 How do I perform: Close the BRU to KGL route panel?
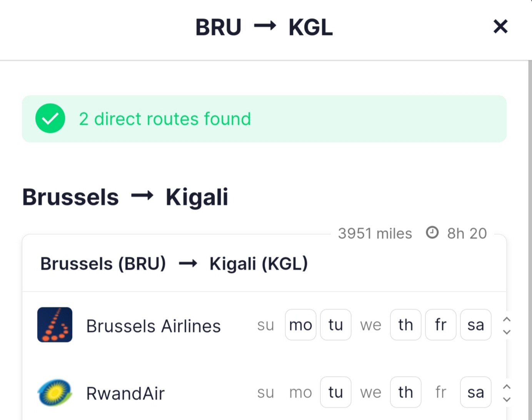[500, 27]
